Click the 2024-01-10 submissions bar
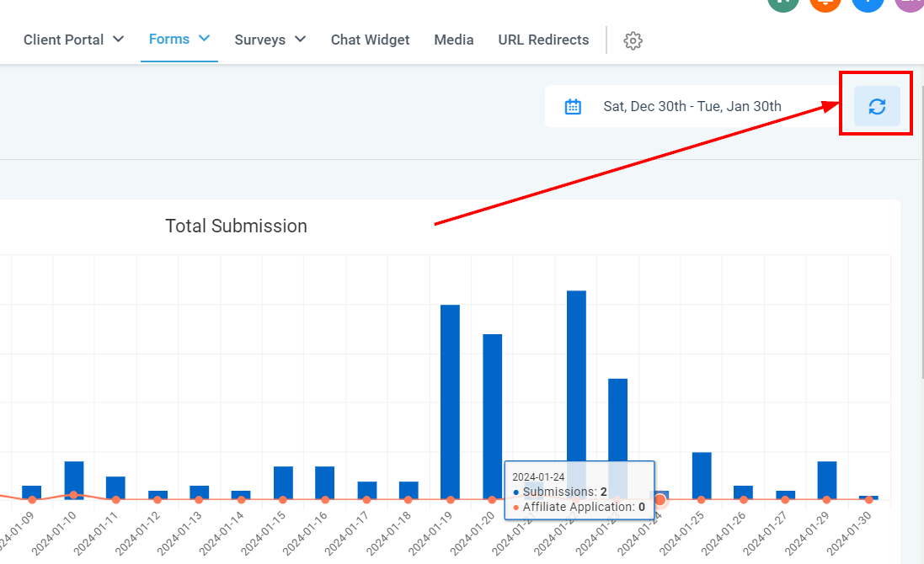Viewport: 924px width, 564px height. click(x=74, y=478)
